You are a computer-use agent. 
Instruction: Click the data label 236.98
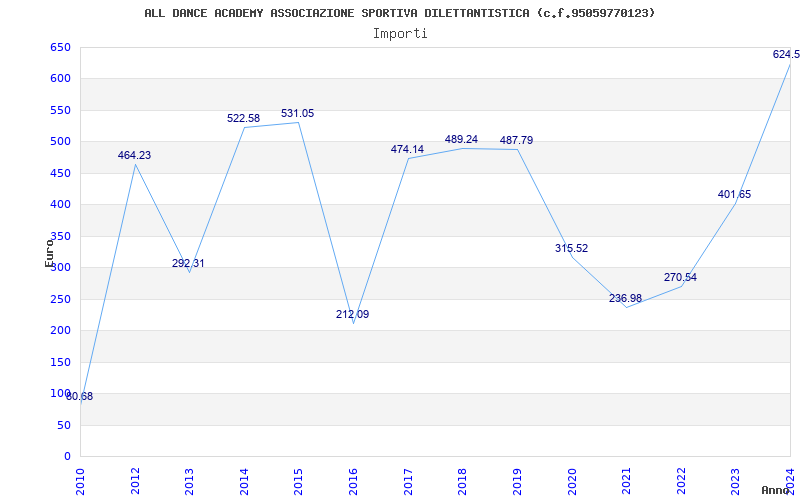(625, 298)
